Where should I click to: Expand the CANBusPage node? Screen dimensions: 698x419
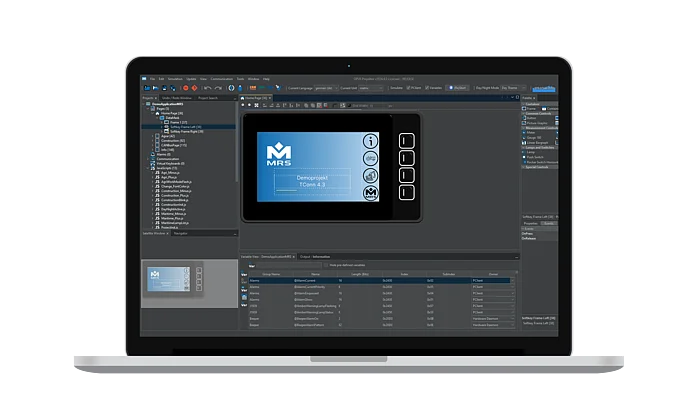coord(153,145)
